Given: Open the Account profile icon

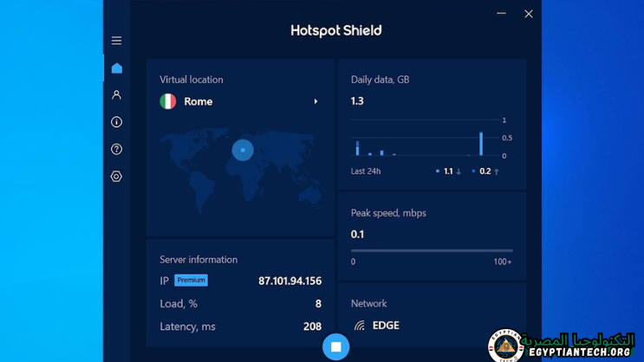Looking at the screenshot, I should pyautogui.click(x=116, y=95).
